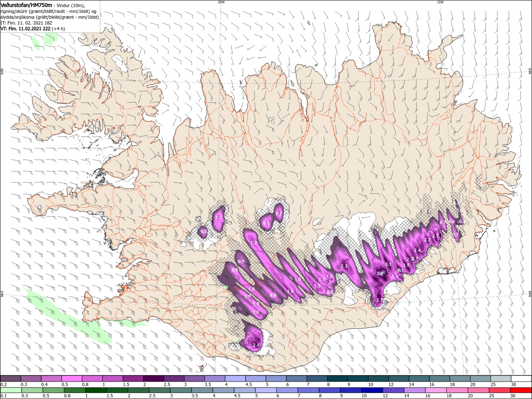The width and height of the screenshot is (532, 399).
Task: Click the white top-row swatch labeled 30
Action: click(521, 379)
